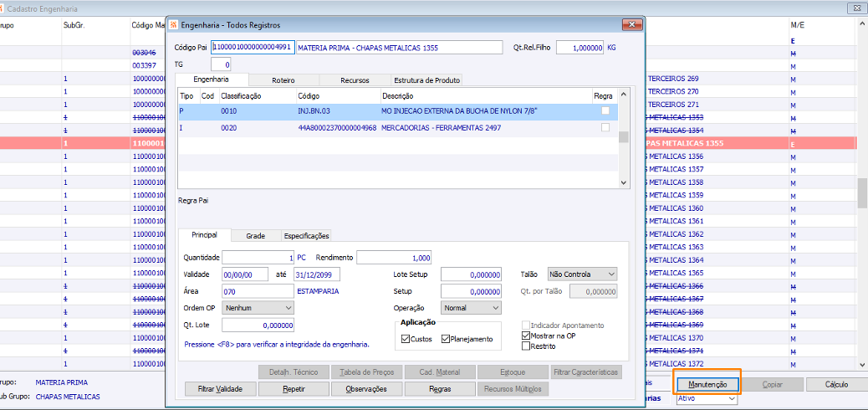Select the Principal tab
This screenshot has height=410, width=868.
204,235
